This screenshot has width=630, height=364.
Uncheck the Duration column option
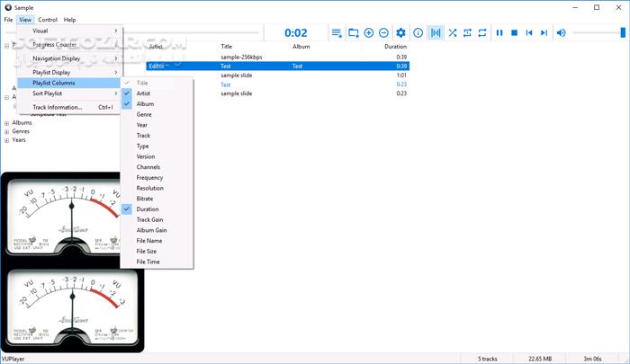(148, 209)
